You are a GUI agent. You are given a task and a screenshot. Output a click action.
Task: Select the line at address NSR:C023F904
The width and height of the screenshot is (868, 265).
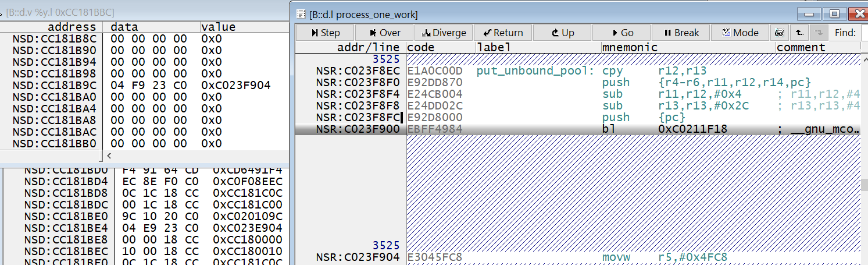[578, 257]
